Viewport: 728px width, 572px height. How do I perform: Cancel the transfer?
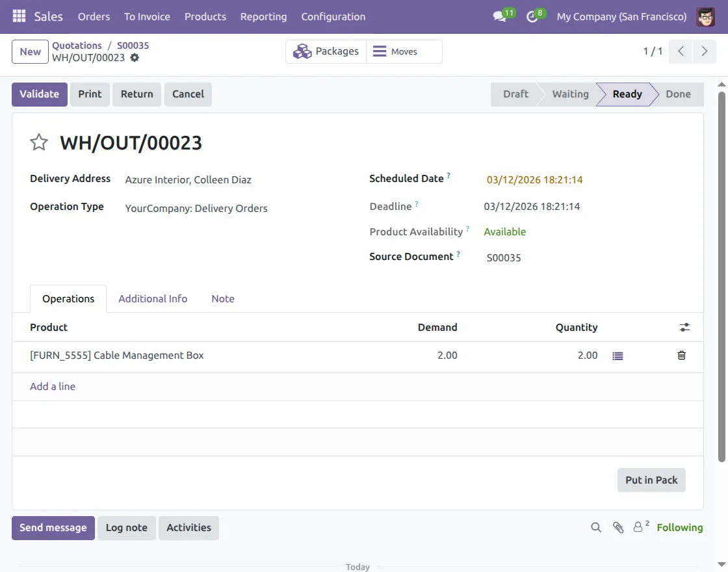pos(188,94)
